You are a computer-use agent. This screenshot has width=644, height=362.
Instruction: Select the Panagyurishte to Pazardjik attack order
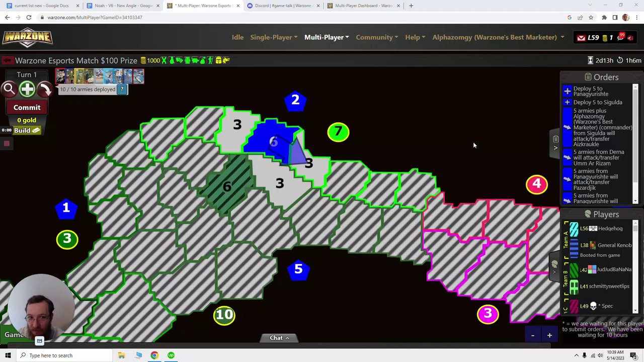pyautogui.click(x=597, y=179)
